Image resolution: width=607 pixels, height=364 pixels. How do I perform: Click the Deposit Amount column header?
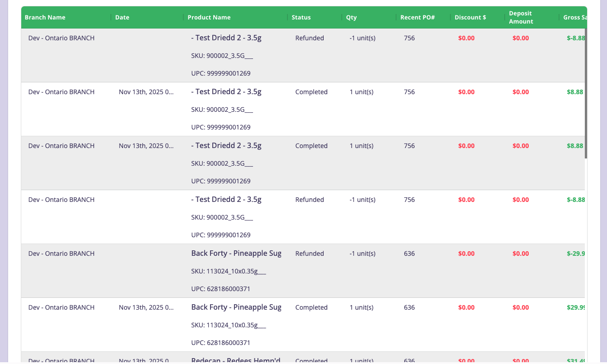521,17
